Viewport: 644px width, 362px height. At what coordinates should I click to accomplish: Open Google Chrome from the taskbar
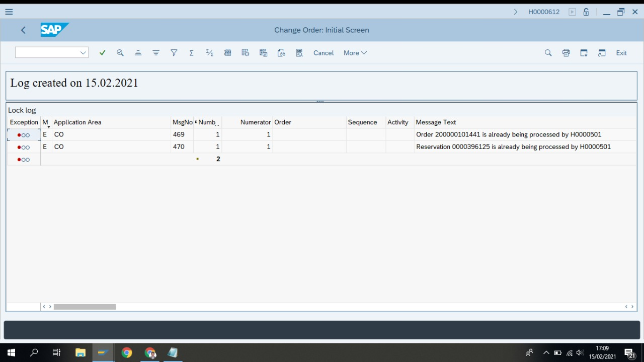127,353
